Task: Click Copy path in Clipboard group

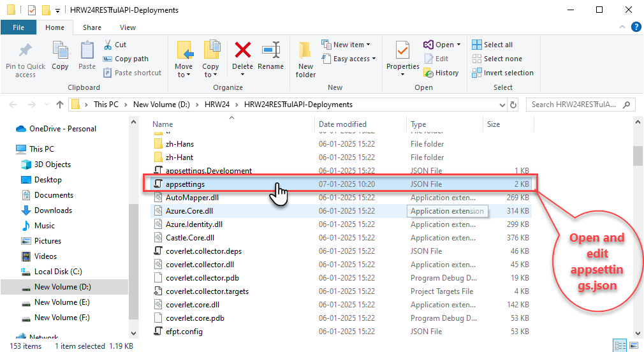Action: (126, 59)
